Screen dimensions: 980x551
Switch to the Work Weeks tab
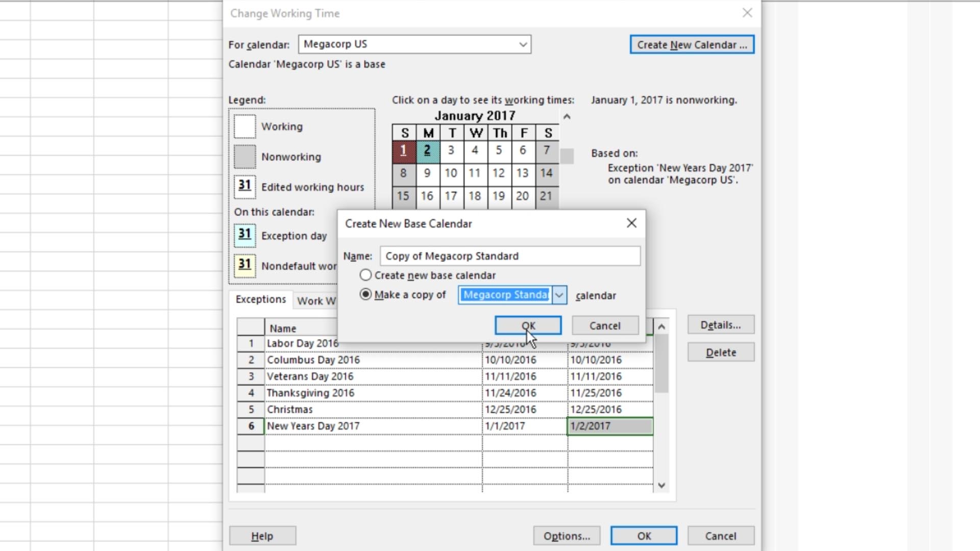pos(316,300)
